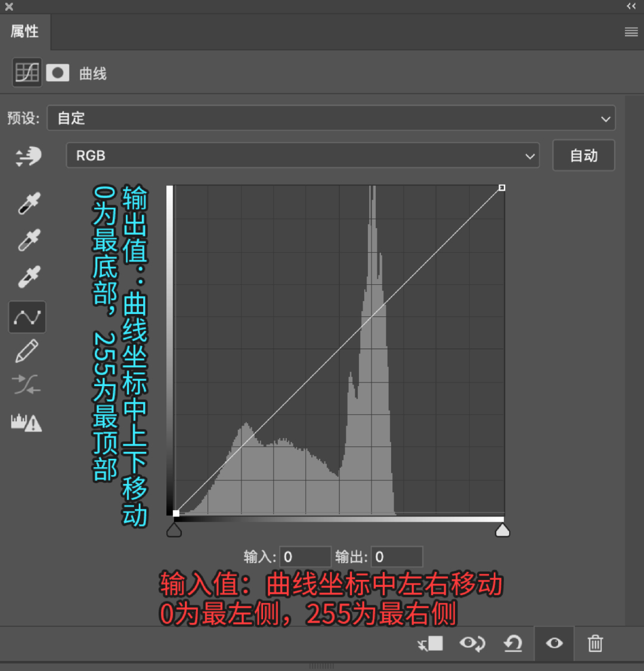Click inside the 输入 input value field

tap(305, 557)
